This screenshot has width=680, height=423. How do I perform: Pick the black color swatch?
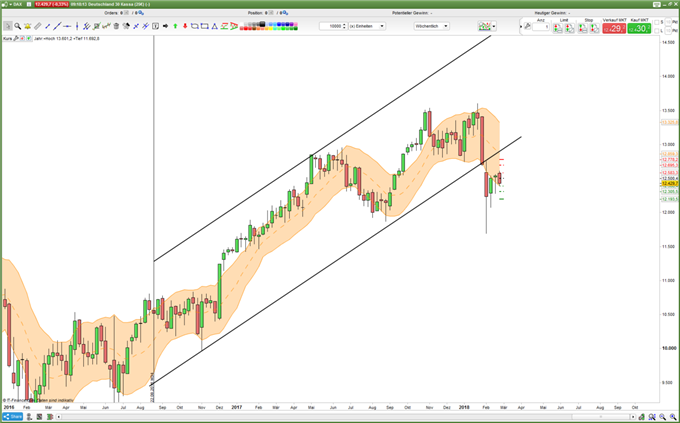tap(262, 24)
